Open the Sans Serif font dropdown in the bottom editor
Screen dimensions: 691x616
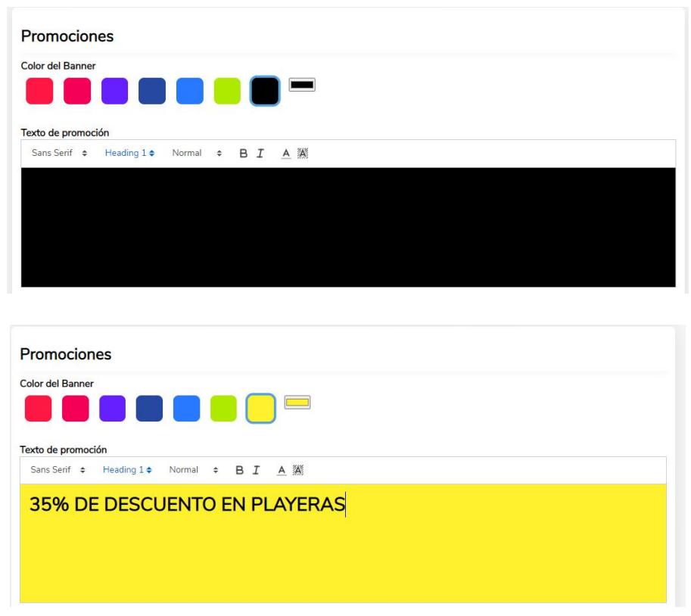58,470
